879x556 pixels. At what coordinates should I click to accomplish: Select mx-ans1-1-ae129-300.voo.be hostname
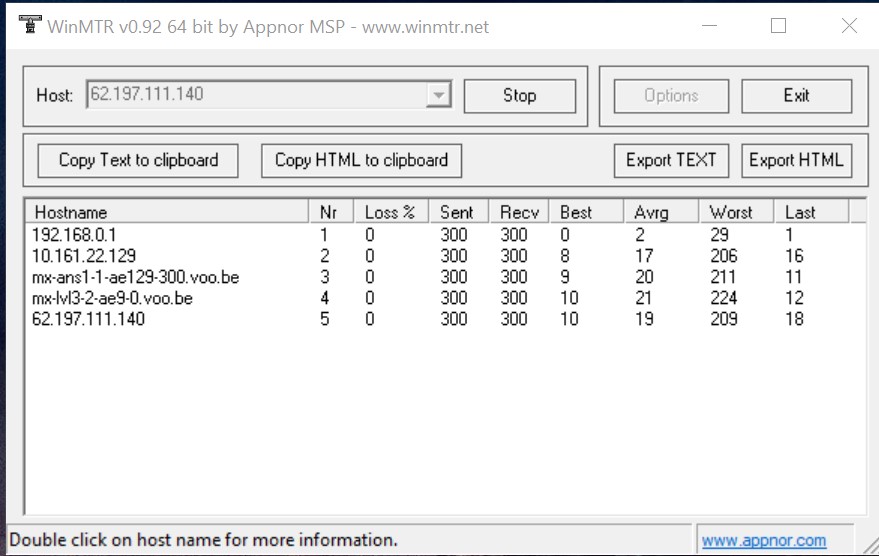point(136,277)
